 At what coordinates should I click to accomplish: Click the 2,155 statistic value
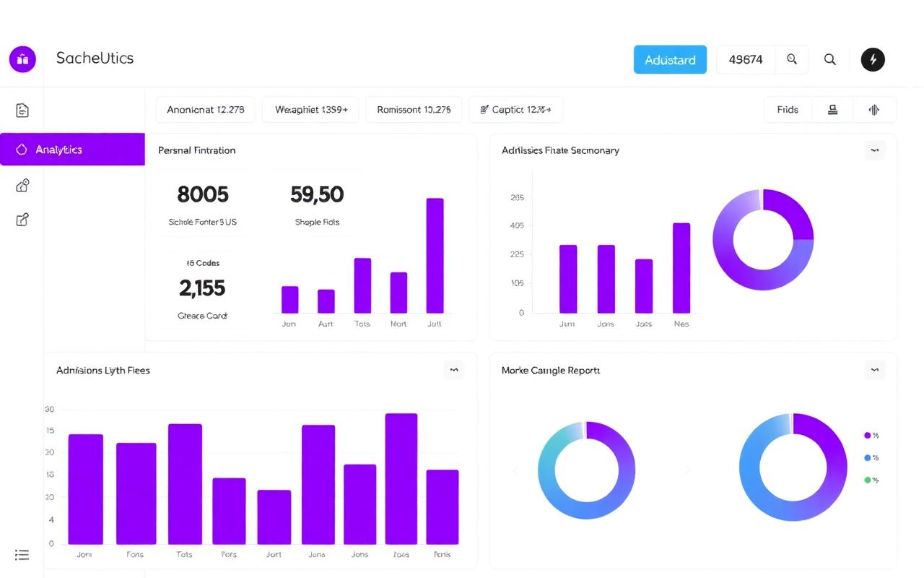202,288
